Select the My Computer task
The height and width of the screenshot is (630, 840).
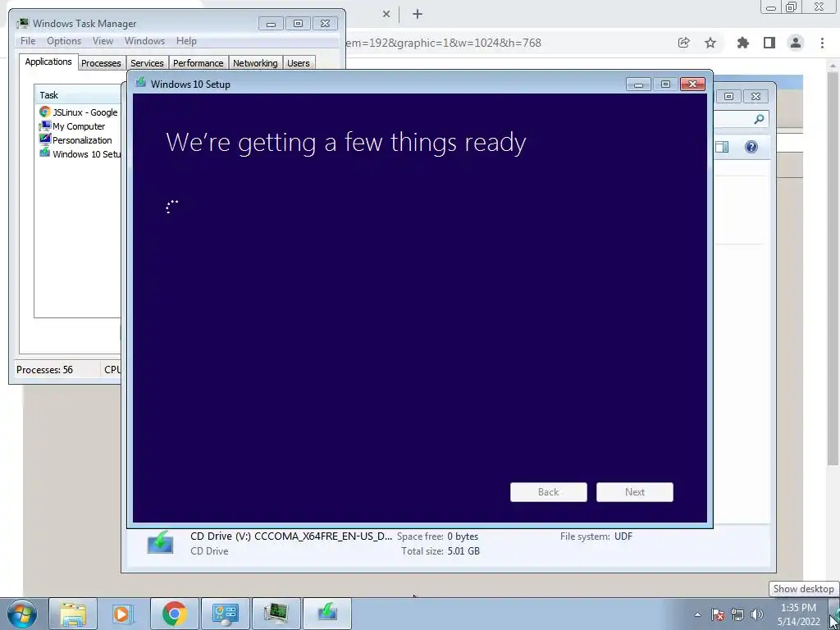(x=72, y=126)
